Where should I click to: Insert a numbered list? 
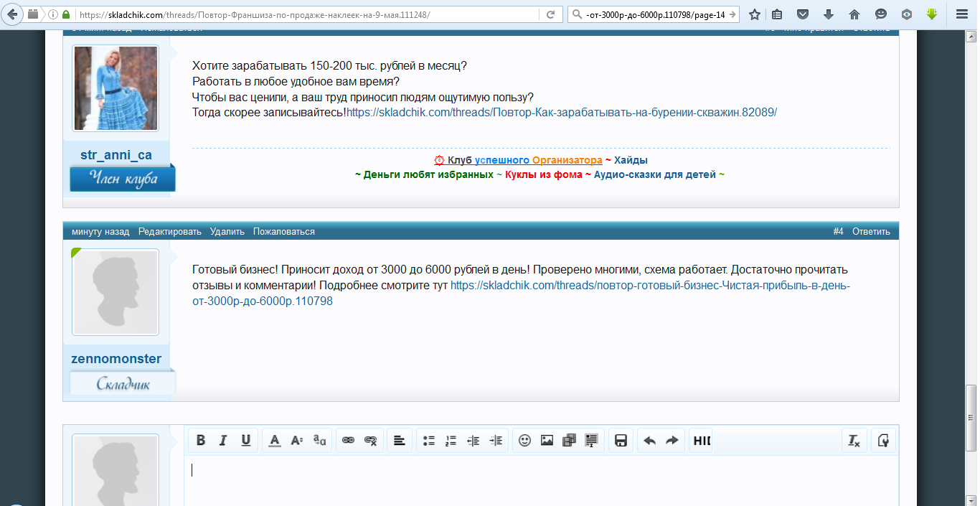(451, 441)
